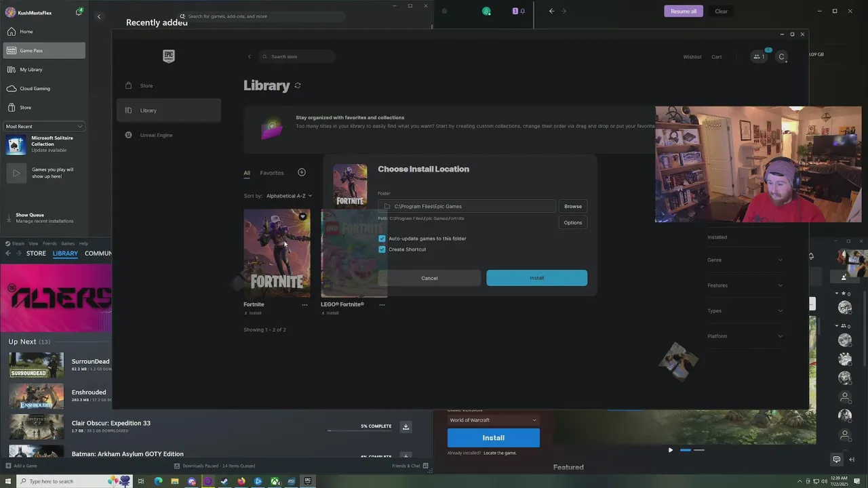The image size is (868, 488).
Task: Click the install folder path field
Action: (467, 206)
